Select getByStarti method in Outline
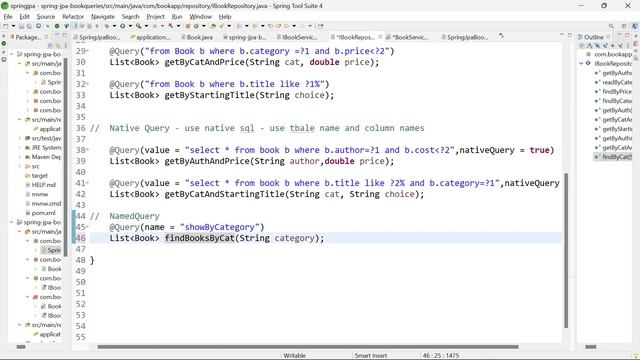 (613, 129)
